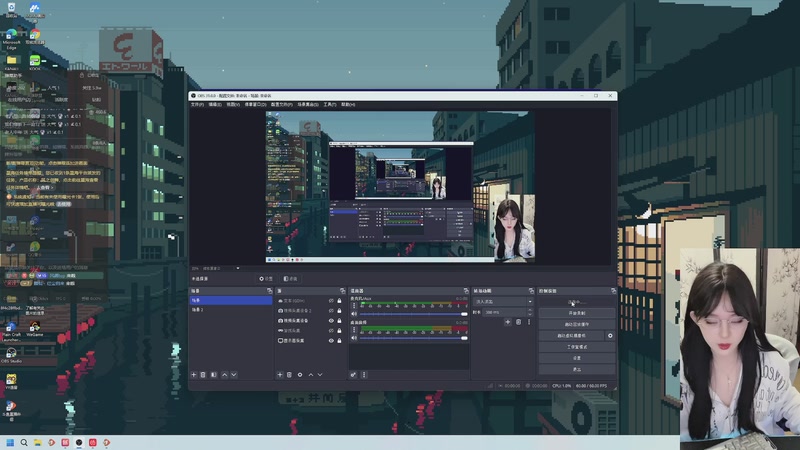Viewport: 800px width, 450px height.
Task: Show the Video Capture Device 2 source
Action: 331,311
